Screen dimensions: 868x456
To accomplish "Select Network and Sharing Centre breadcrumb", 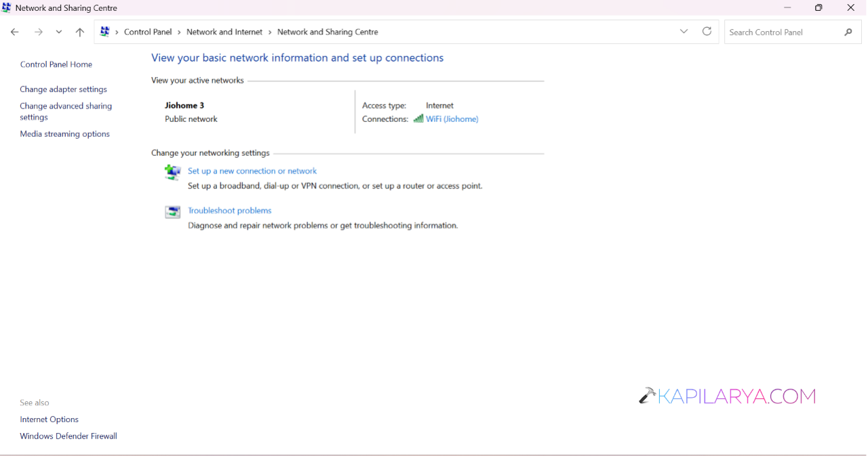I will (328, 32).
